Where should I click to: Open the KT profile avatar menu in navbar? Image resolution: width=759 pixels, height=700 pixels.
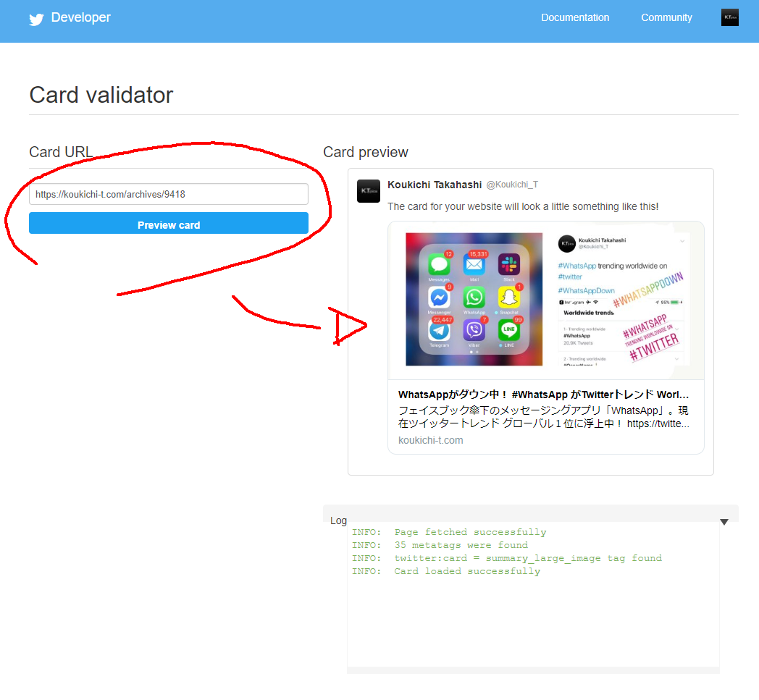729,17
